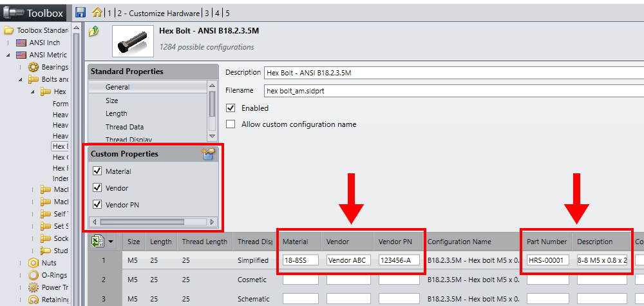Click the Nuts folder icon
The height and width of the screenshot is (306, 644).
coord(33,263)
